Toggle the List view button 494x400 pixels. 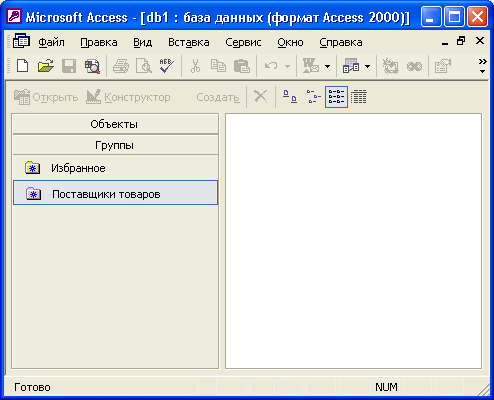[x=336, y=97]
